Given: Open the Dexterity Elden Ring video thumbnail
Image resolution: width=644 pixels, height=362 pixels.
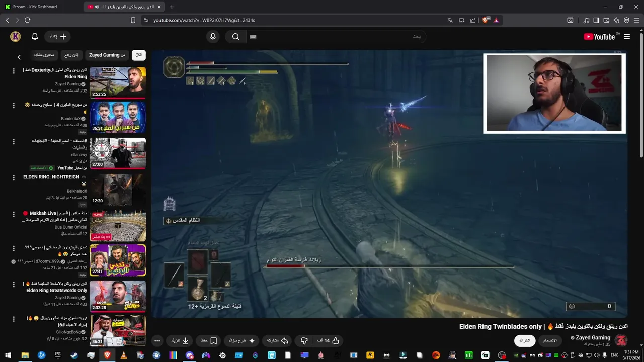Looking at the screenshot, I should click(x=118, y=82).
